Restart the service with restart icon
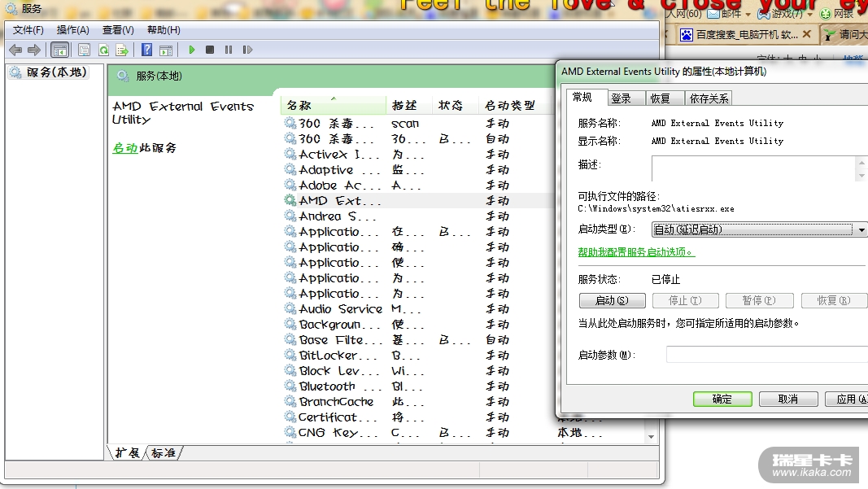The width and height of the screenshot is (868, 489). 247,50
